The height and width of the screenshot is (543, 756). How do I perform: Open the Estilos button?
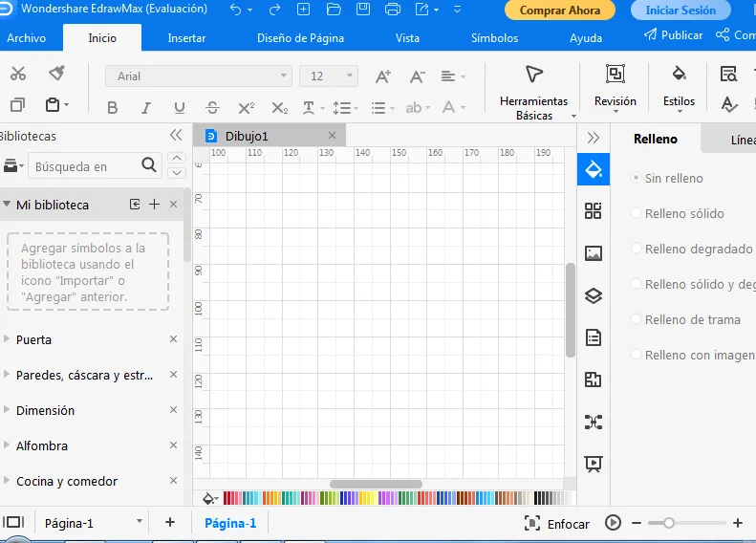[679, 87]
